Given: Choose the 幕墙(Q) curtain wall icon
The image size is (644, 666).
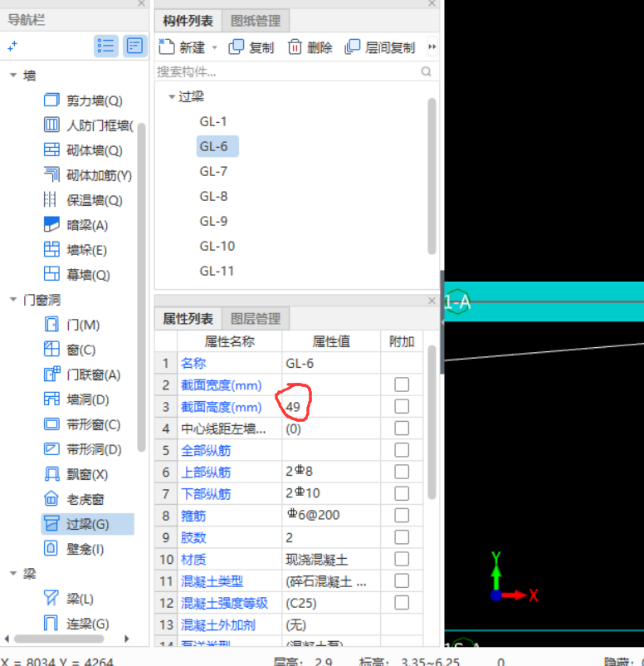Looking at the screenshot, I should coord(51,274).
